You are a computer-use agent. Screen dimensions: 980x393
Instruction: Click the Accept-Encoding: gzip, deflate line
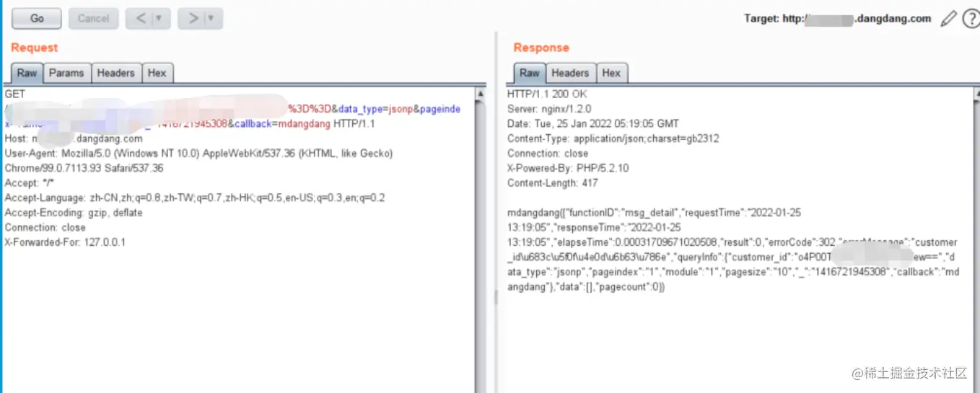point(74,213)
